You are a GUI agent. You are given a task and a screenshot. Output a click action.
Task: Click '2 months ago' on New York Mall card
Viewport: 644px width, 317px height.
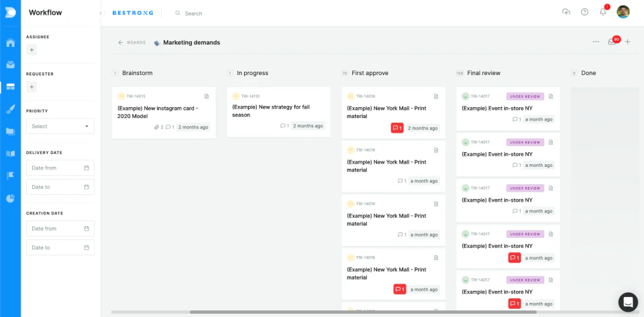click(423, 128)
